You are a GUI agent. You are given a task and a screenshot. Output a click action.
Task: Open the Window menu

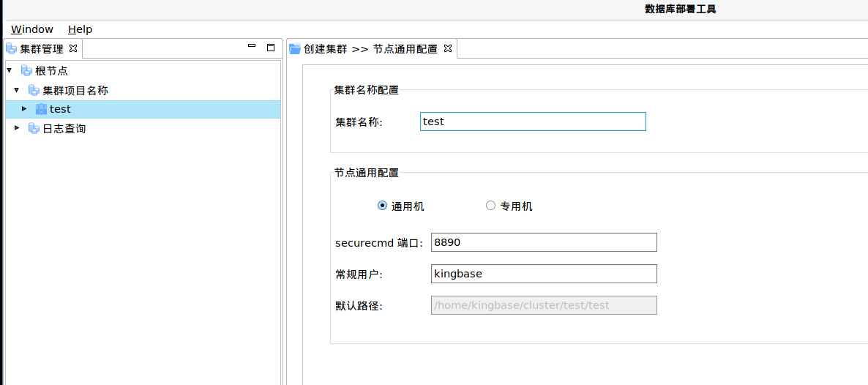tap(32, 29)
